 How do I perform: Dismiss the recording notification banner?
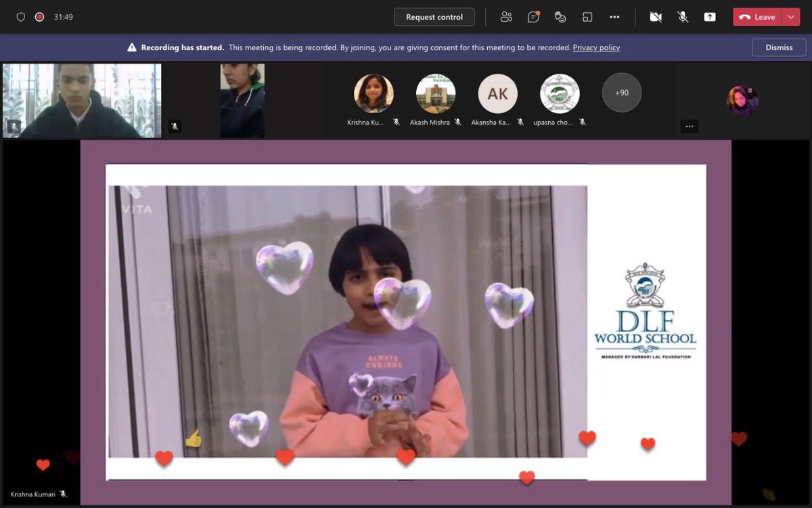coord(779,47)
